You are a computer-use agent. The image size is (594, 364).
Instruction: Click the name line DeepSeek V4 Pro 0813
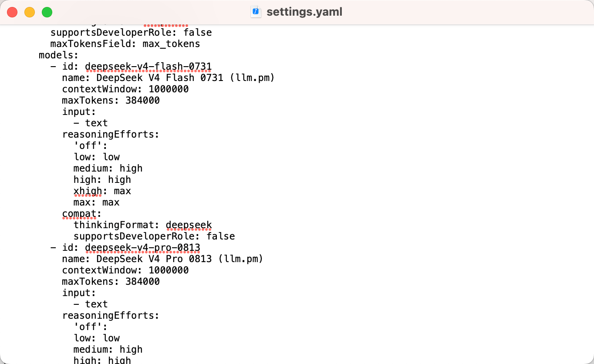(162, 259)
